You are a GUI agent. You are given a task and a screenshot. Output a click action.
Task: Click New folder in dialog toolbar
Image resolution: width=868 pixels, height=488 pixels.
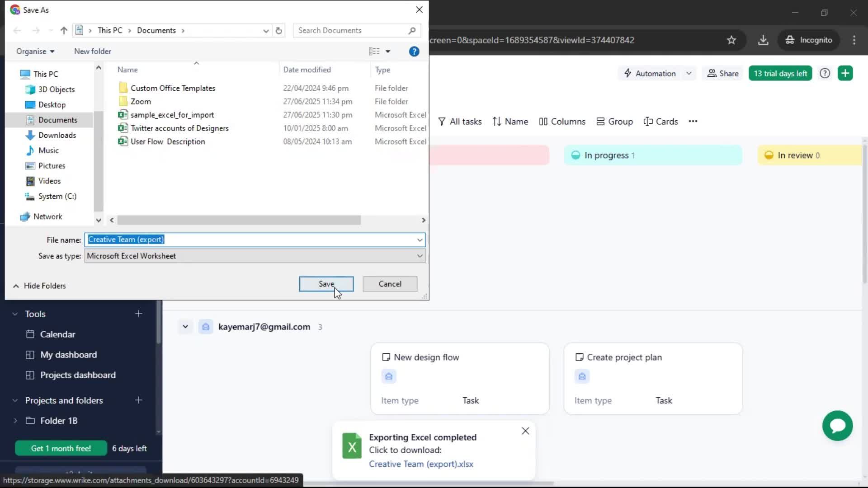[x=92, y=52]
